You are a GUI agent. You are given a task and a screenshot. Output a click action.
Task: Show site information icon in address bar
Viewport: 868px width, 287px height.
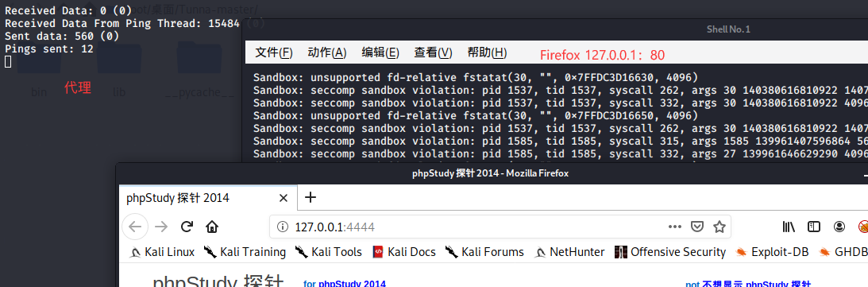(283, 227)
